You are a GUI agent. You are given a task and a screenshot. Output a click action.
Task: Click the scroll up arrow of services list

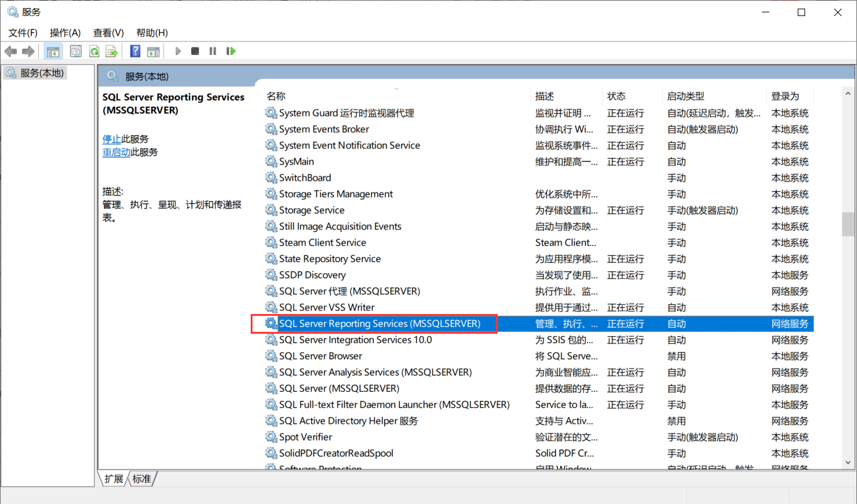848,93
